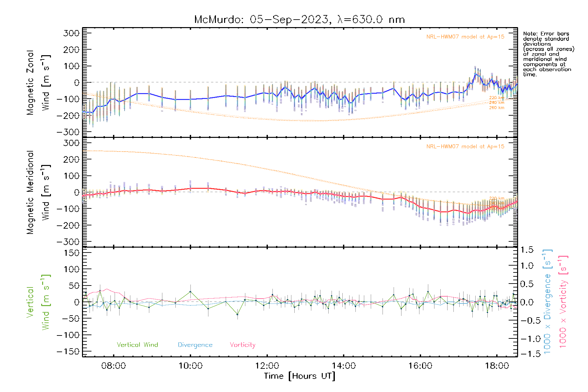This screenshot has height=392, width=588.
Task: Click the error bars note text
Action: 548,54
